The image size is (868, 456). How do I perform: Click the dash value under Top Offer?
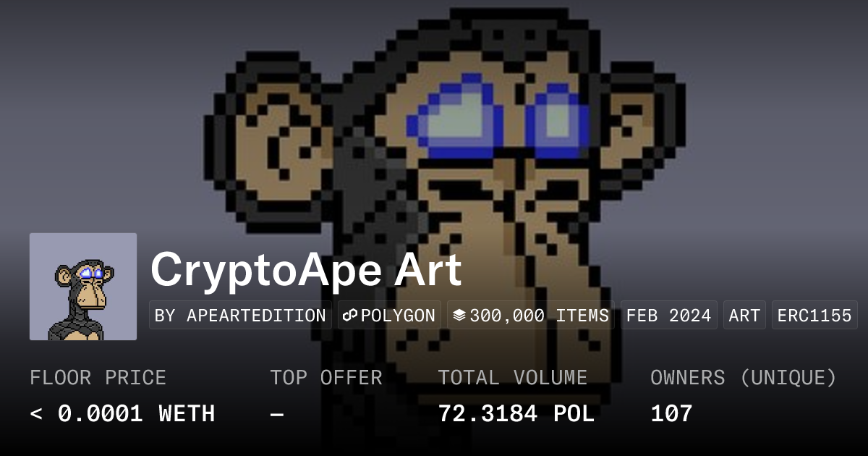click(x=277, y=414)
